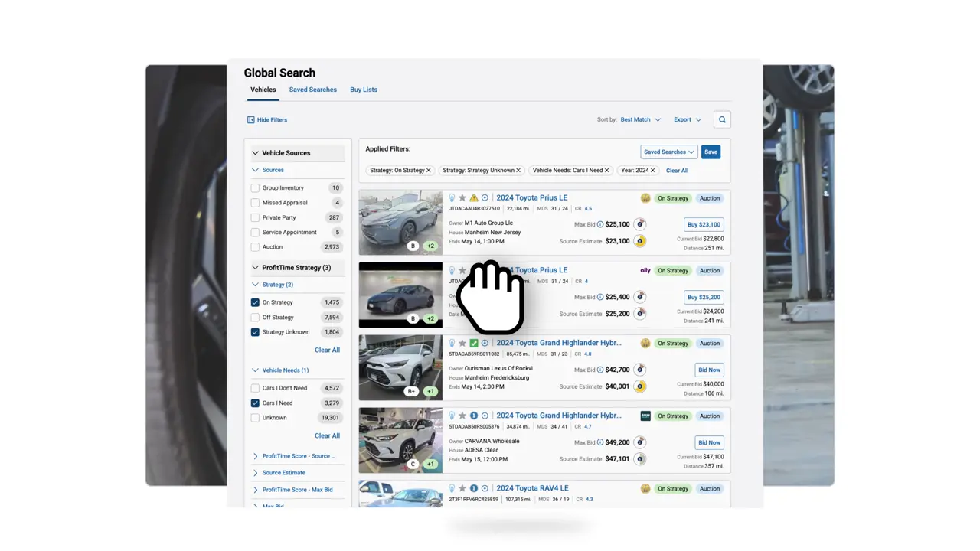
Task: Click the yellow warning icon on first Prius
Action: 474,198
